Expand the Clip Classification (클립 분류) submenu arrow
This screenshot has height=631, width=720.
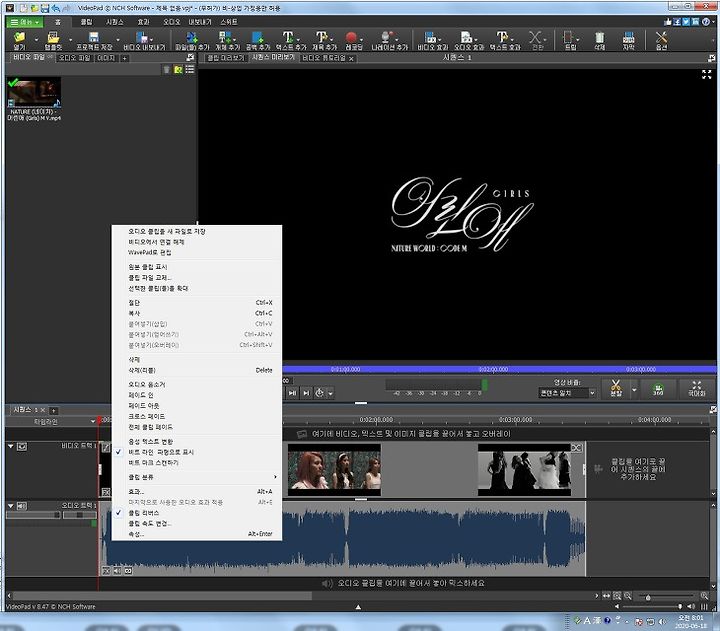click(275, 477)
